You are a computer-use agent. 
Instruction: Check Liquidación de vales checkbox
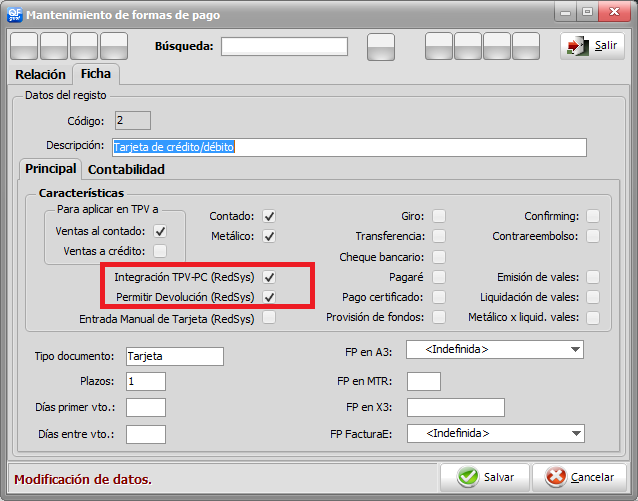point(593,297)
